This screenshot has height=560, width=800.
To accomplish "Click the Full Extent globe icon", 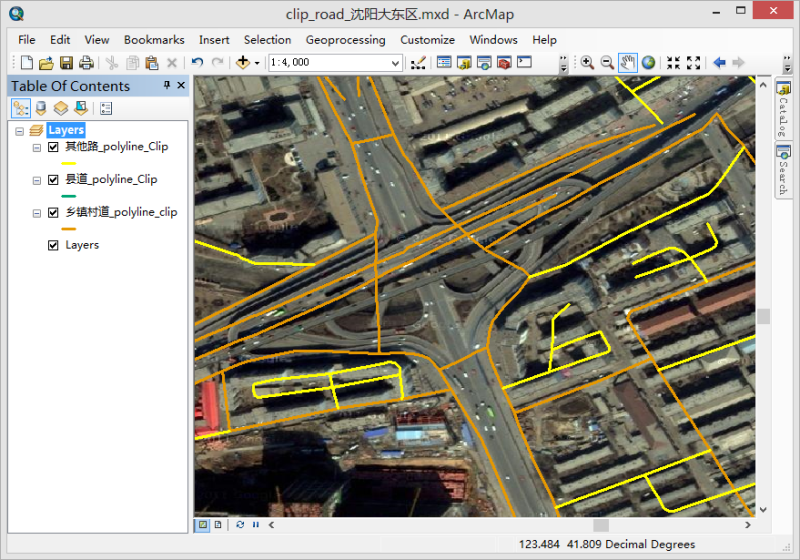I will (648, 62).
